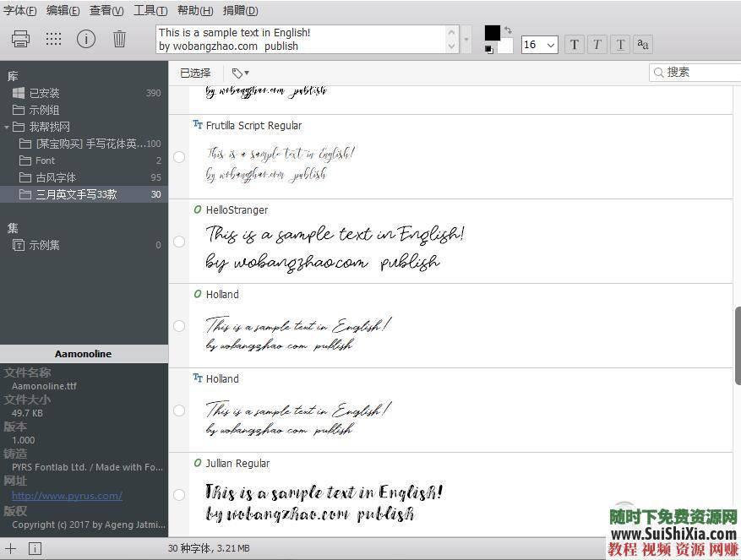Reset colors to default black and white icon

[x=488, y=49]
